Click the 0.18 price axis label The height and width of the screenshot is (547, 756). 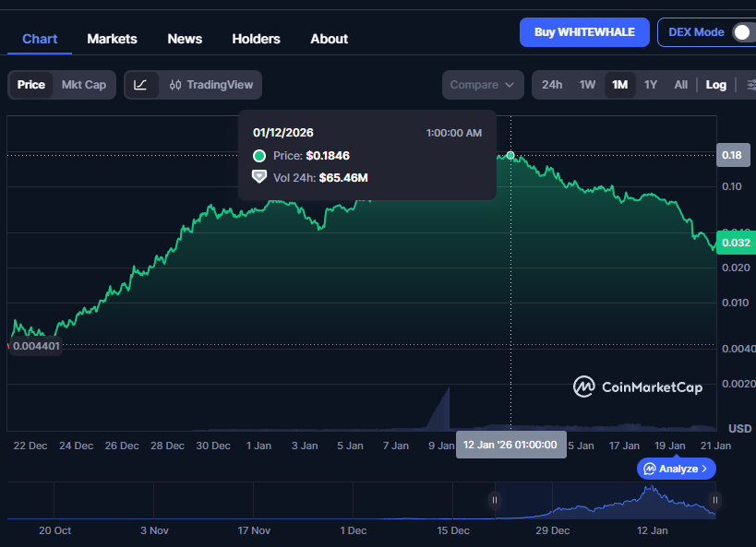[x=733, y=155]
